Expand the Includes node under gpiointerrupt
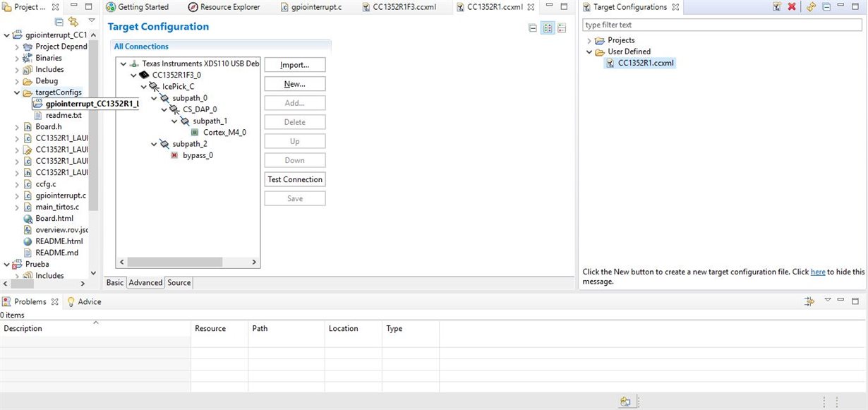This screenshot has width=868, height=410. (18, 69)
